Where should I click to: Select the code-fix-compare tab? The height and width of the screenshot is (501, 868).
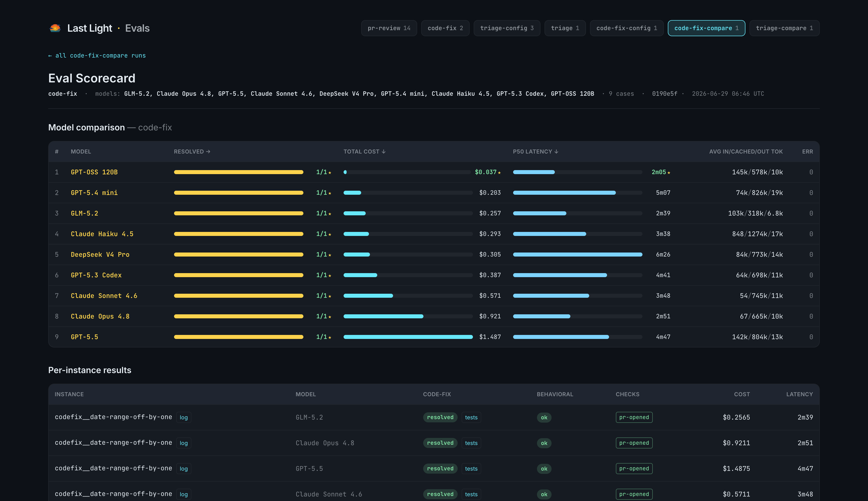click(706, 28)
